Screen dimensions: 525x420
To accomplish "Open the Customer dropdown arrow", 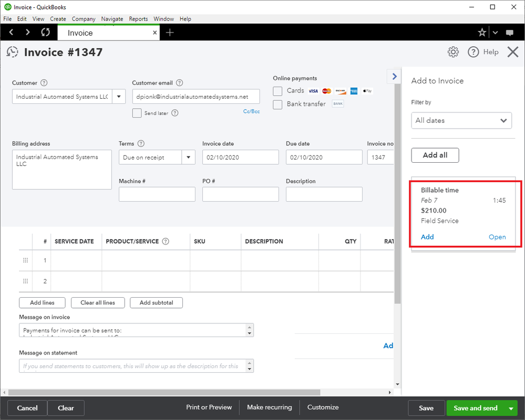I will tap(119, 96).
